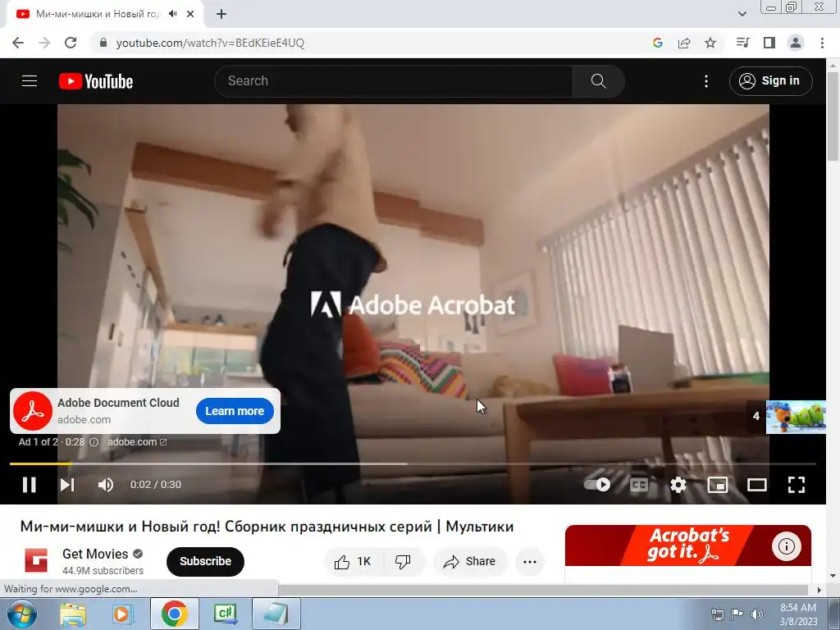840x630 pixels.
Task: Click the video progress bar
Action: [413, 464]
